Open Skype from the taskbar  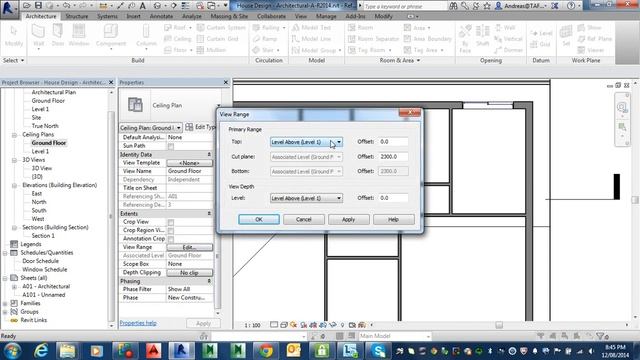tap(378, 351)
